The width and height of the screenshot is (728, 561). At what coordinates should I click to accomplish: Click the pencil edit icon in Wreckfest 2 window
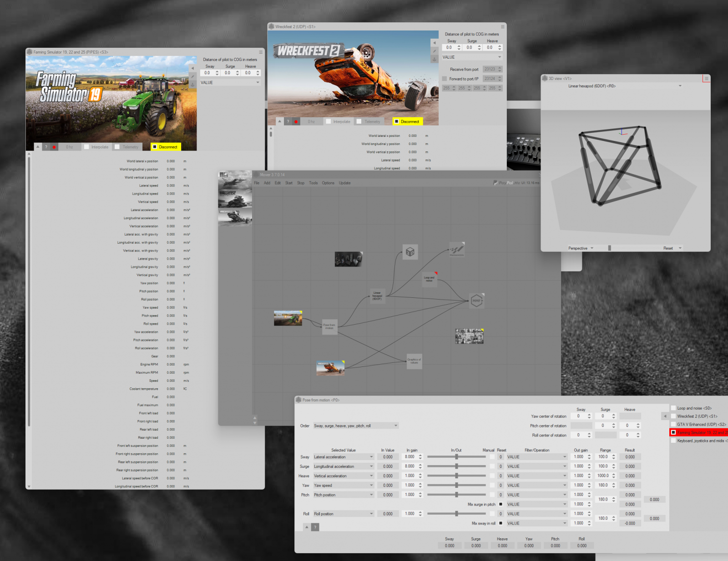point(434,51)
